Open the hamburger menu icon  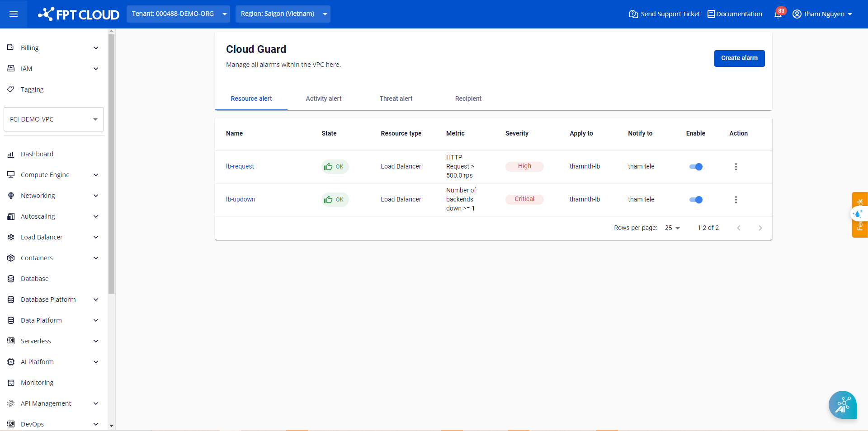[14, 14]
